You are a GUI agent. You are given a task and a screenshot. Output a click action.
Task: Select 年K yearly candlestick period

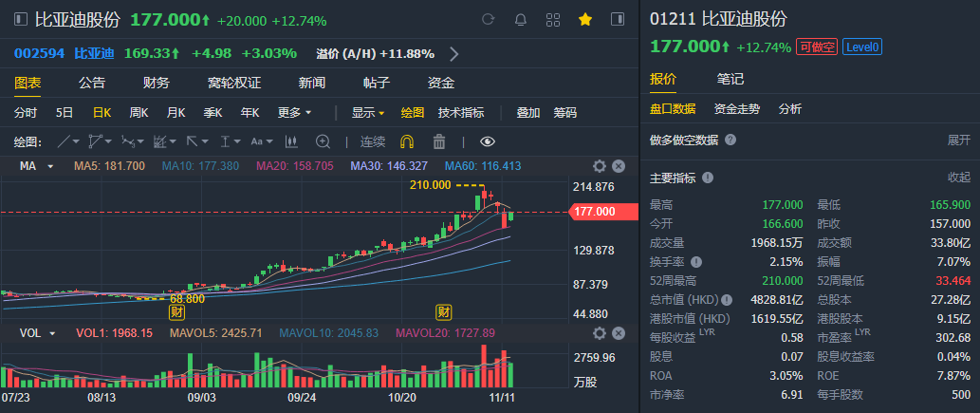tap(250, 113)
